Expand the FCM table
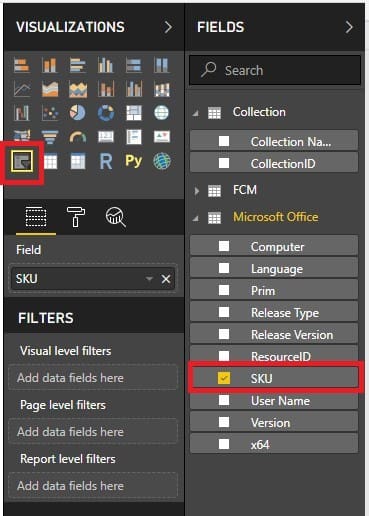Image resolution: width=369 pixels, height=516 pixels. (197, 191)
